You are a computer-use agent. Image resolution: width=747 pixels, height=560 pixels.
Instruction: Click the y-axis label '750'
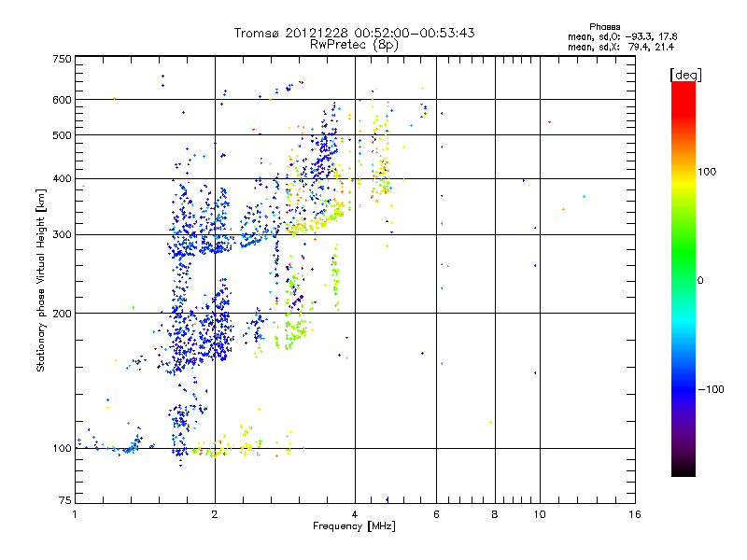click(62, 59)
